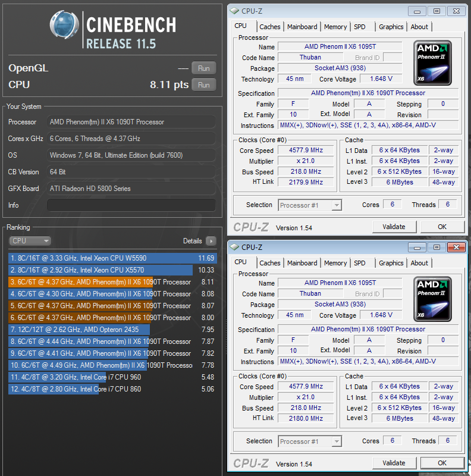Switch to Graphics tab in lower CPU-Z
This screenshot has width=471, height=476.
pyautogui.click(x=391, y=263)
